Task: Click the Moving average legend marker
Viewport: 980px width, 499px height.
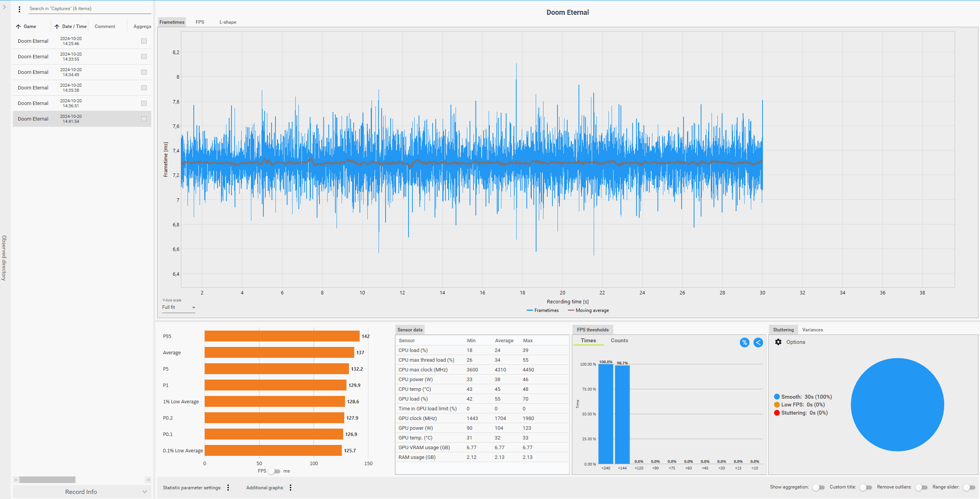Action: tap(571, 310)
